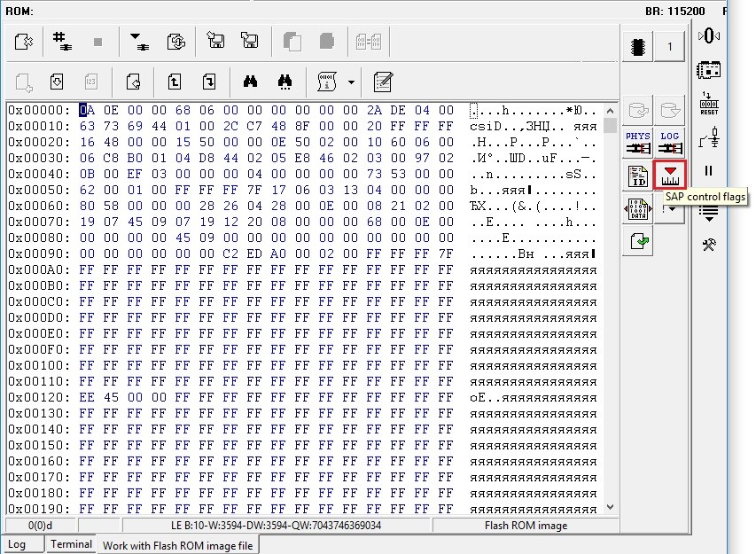Click the floppy disk with outward arrow
The height and width of the screenshot is (554, 756).
pos(249,41)
